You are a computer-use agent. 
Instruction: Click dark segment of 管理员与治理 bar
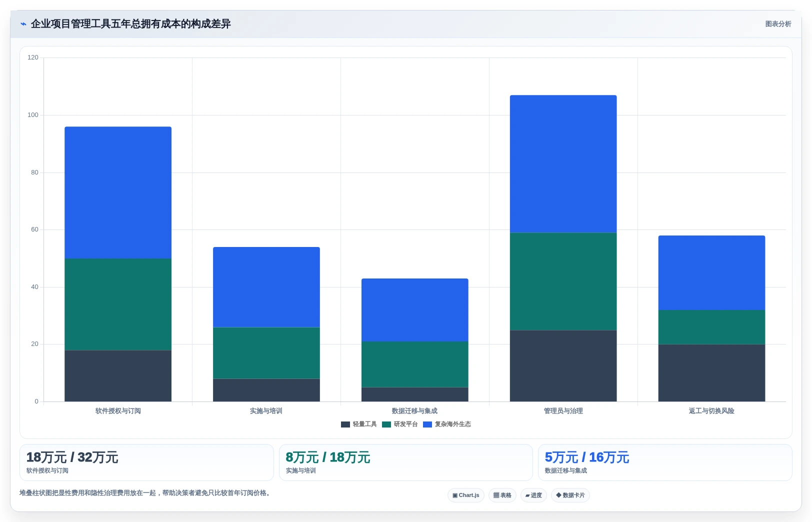pos(563,366)
